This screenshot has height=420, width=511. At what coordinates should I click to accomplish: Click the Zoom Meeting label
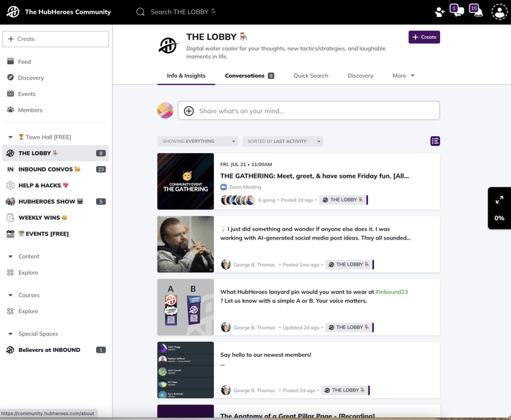[x=245, y=187]
